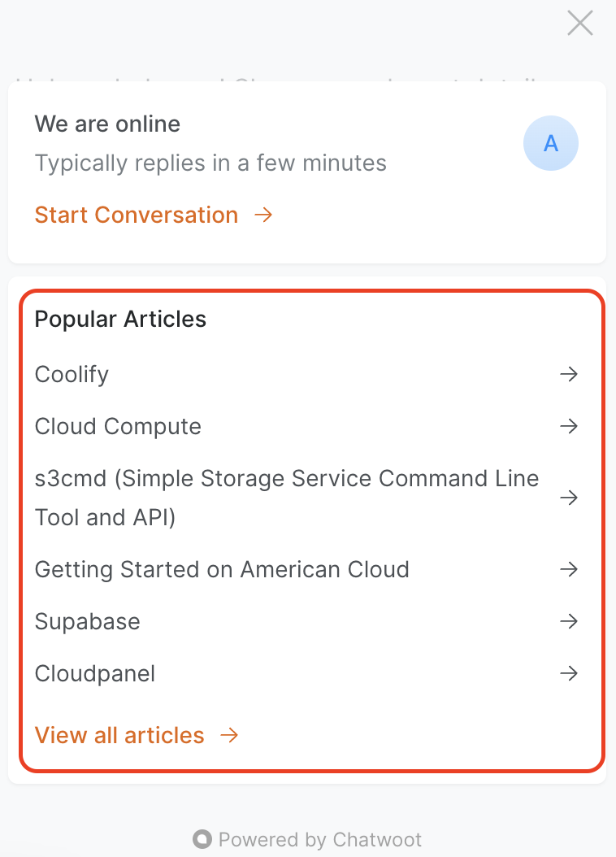The image size is (616, 857).
Task: Open the Coolify article
Action: pos(72,374)
